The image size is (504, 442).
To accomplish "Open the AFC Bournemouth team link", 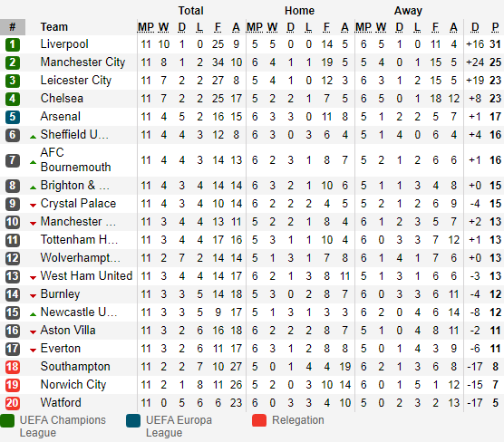I will pos(75,160).
